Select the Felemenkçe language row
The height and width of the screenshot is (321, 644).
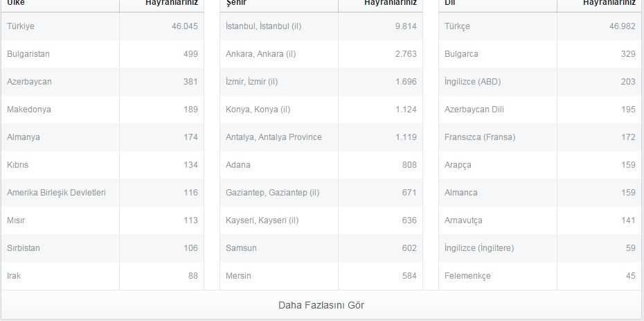coord(540,276)
